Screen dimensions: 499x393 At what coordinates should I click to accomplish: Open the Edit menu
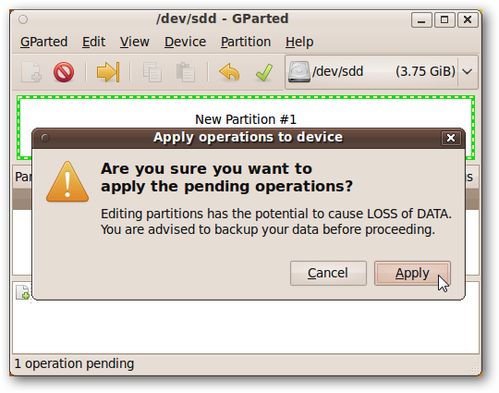94,42
